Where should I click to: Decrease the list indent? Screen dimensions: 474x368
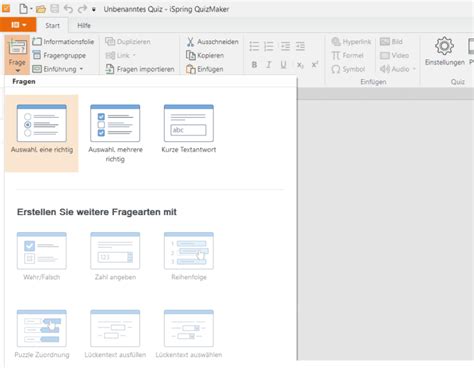point(285,46)
